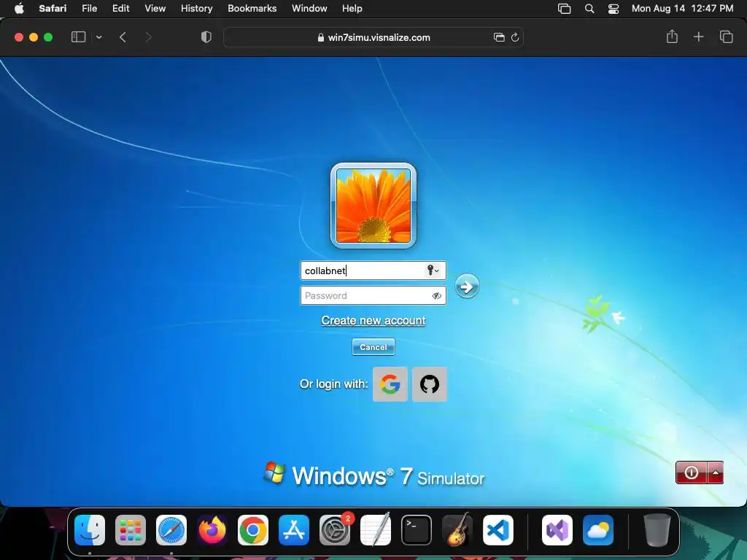The width and height of the screenshot is (747, 560).
Task: Open the History menu
Action: coord(196,9)
